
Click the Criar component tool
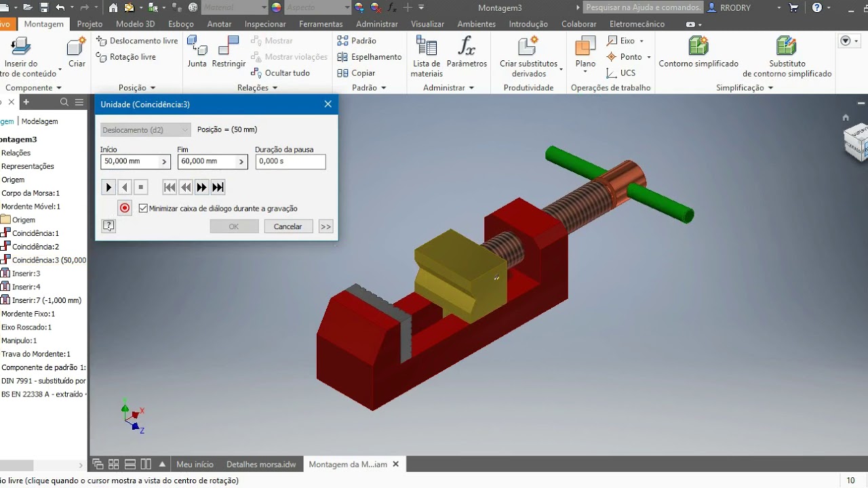pyautogui.click(x=77, y=52)
